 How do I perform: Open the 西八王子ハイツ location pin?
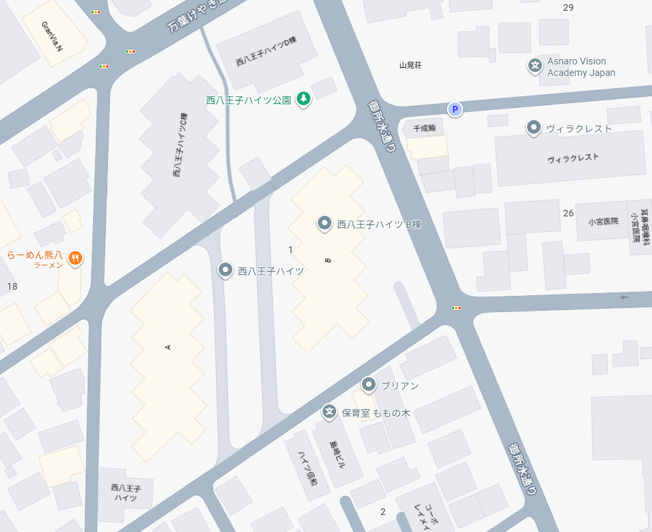[x=225, y=270]
